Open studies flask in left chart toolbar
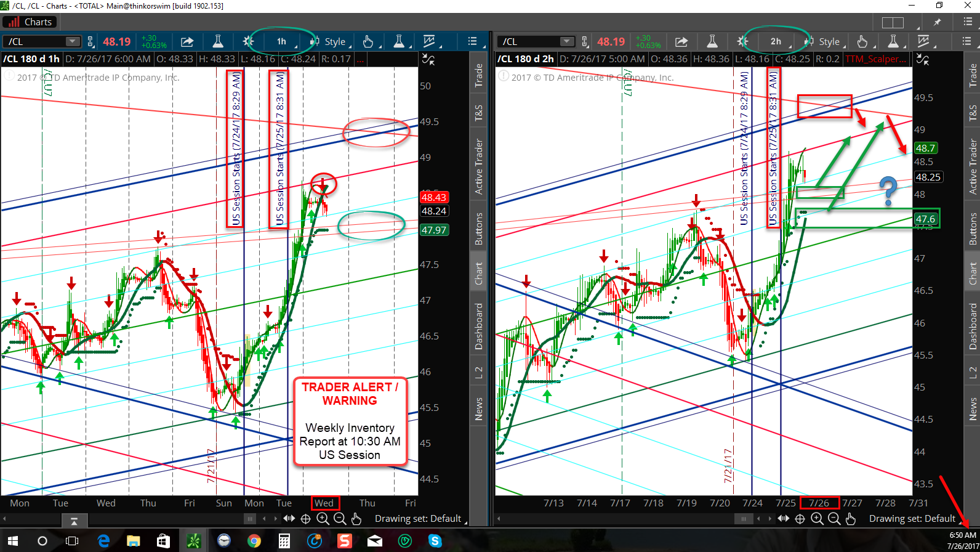 pyautogui.click(x=218, y=42)
